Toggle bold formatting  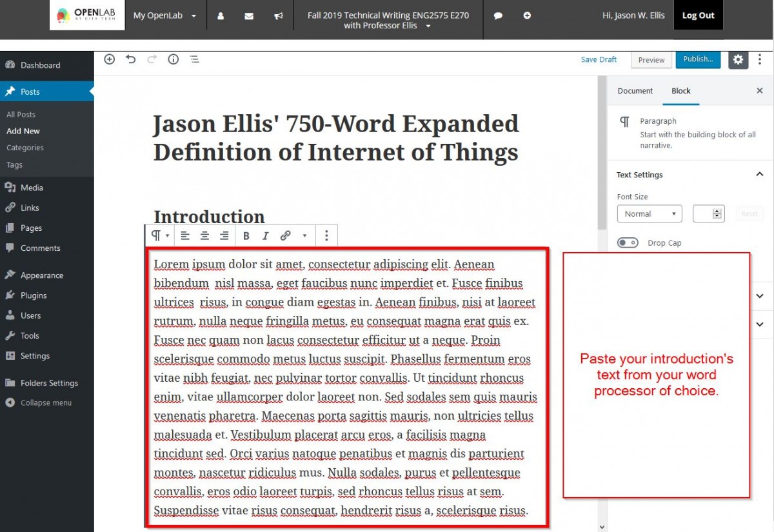[x=246, y=236]
